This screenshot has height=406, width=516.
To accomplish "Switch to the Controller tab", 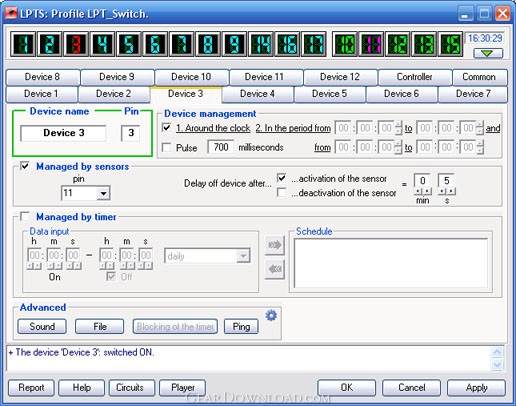I will pos(415,77).
